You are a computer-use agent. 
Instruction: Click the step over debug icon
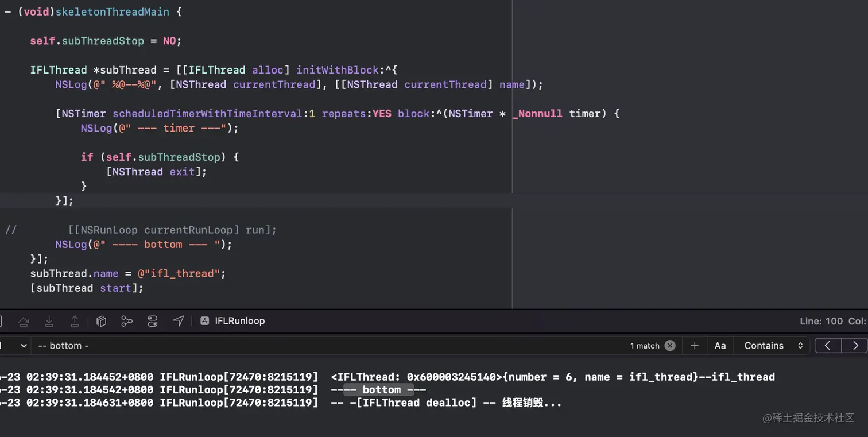[24, 321]
